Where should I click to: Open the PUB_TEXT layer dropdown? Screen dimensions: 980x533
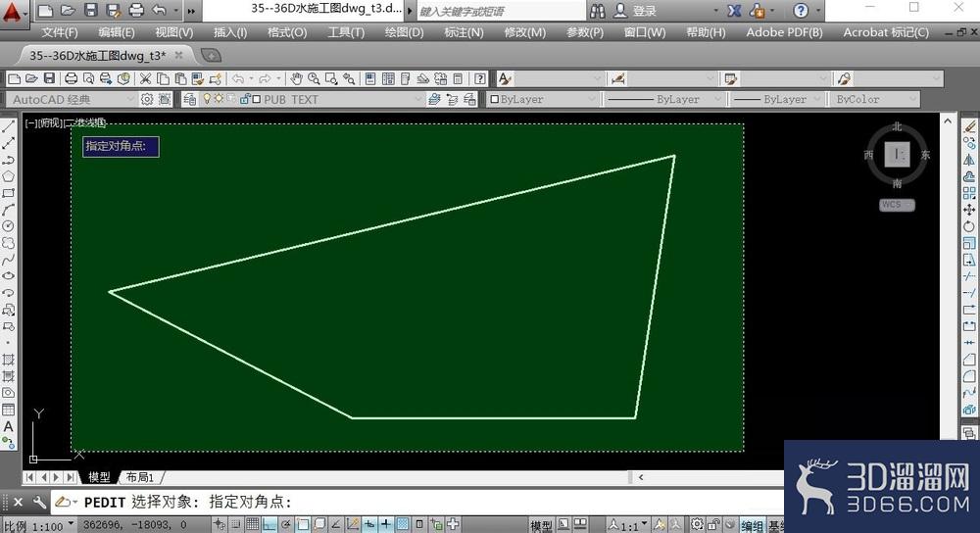click(x=312, y=99)
